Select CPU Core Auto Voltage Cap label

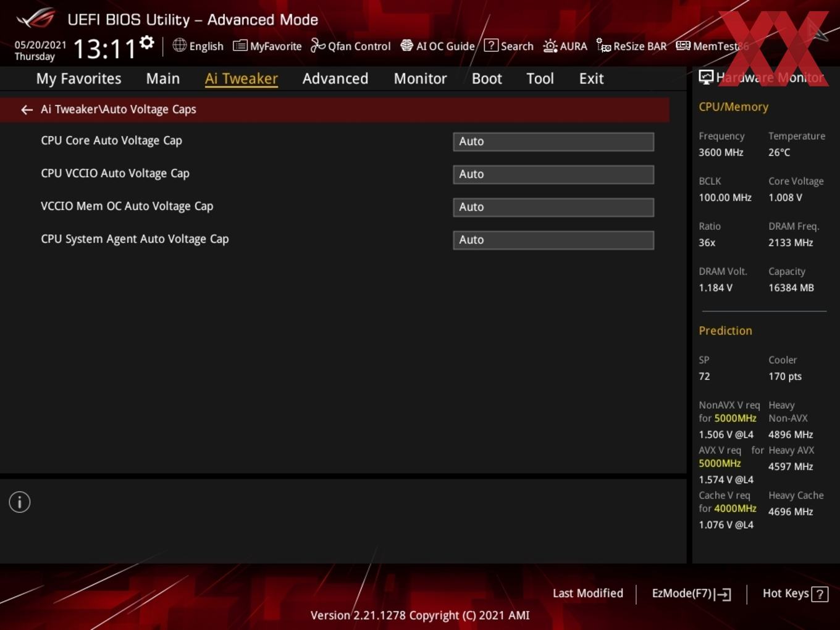[111, 141]
